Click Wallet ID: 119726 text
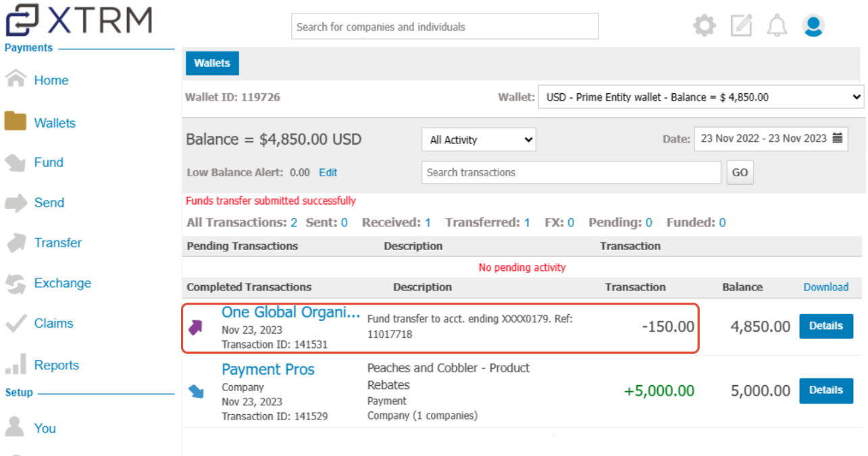The height and width of the screenshot is (456, 868). coord(232,97)
